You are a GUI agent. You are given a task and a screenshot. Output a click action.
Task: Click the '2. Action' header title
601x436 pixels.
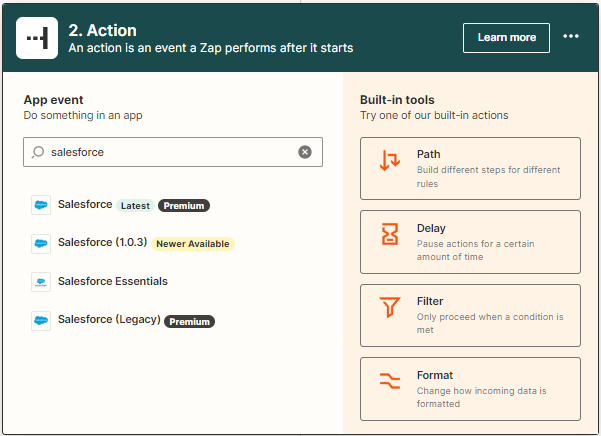(x=102, y=31)
